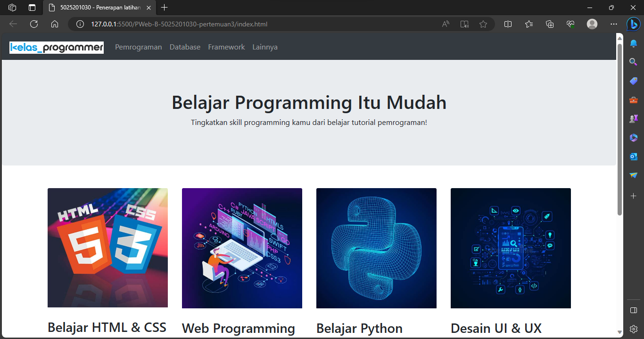Open split screen view icon
The image size is (644, 339).
click(508, 24)
